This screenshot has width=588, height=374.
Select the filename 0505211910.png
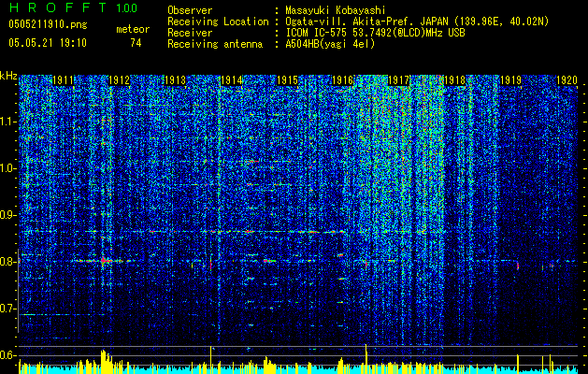[x=48, y=24]
